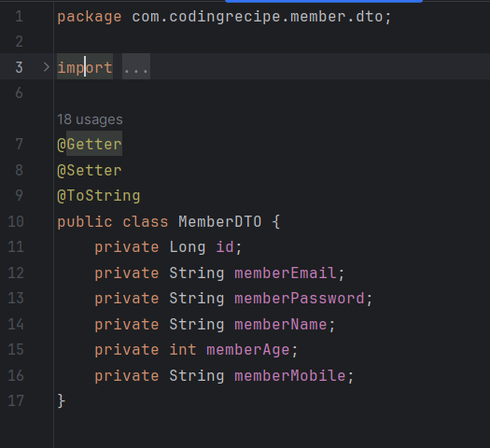Screen dimensions: 490x448
Task: Click the closing brace on line 17
Action: 62,401
